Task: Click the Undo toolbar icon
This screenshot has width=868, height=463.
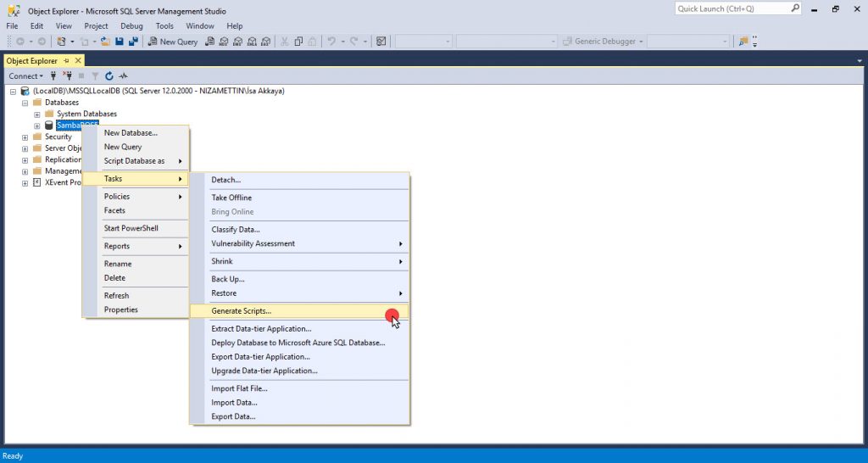Action: pos(331,42)
